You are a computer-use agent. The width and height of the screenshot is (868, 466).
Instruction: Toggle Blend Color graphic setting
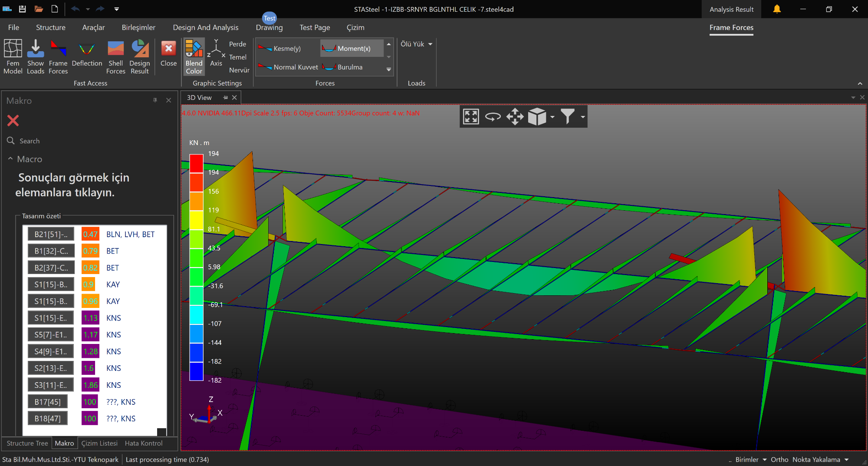click(x=194, y=56)
